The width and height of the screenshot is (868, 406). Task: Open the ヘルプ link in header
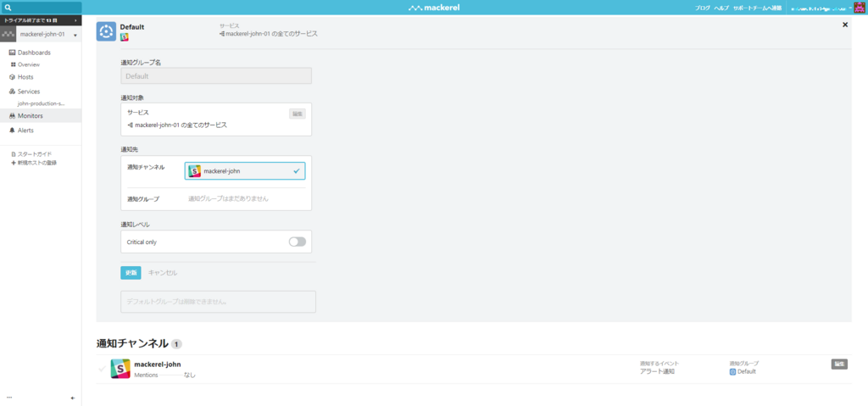tap(721, 8)
